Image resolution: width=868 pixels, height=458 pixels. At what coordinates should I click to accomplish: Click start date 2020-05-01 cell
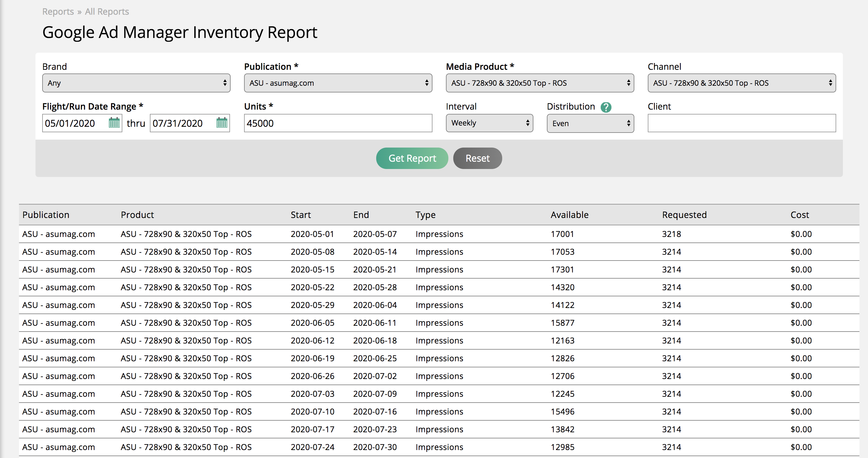[x=312, y=234]
